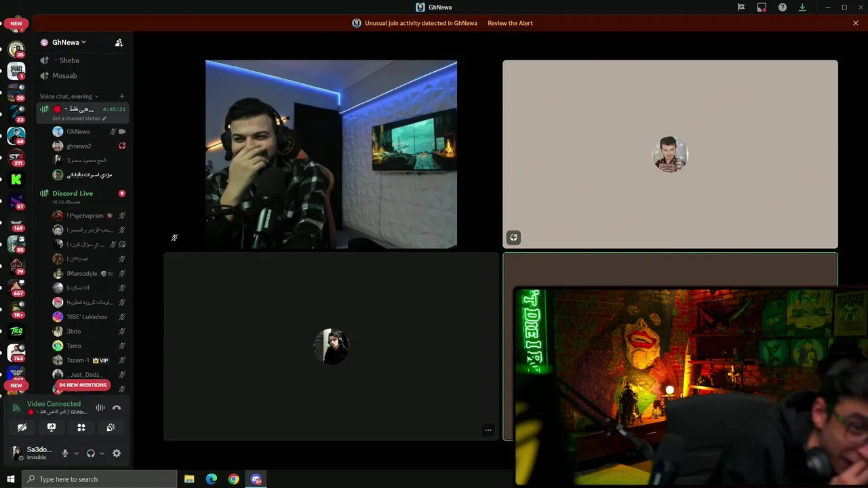Open the invite people icon beside GhNewa

[x=119, y=42]
